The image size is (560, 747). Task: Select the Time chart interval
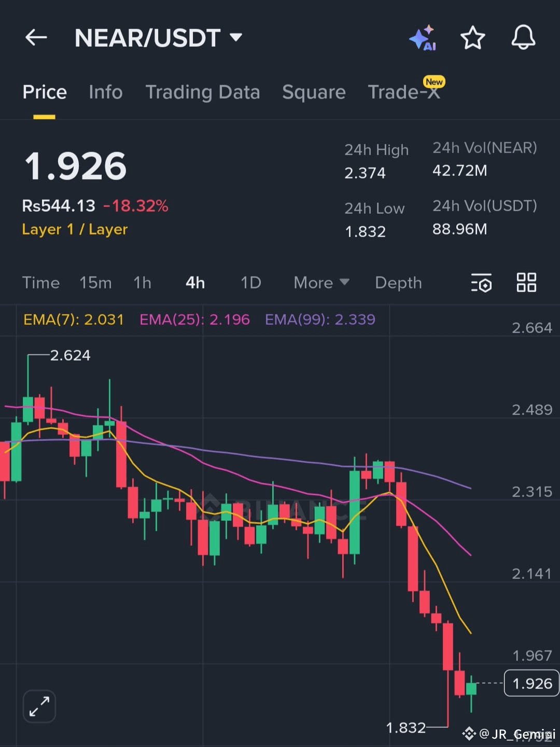point(41,283)
